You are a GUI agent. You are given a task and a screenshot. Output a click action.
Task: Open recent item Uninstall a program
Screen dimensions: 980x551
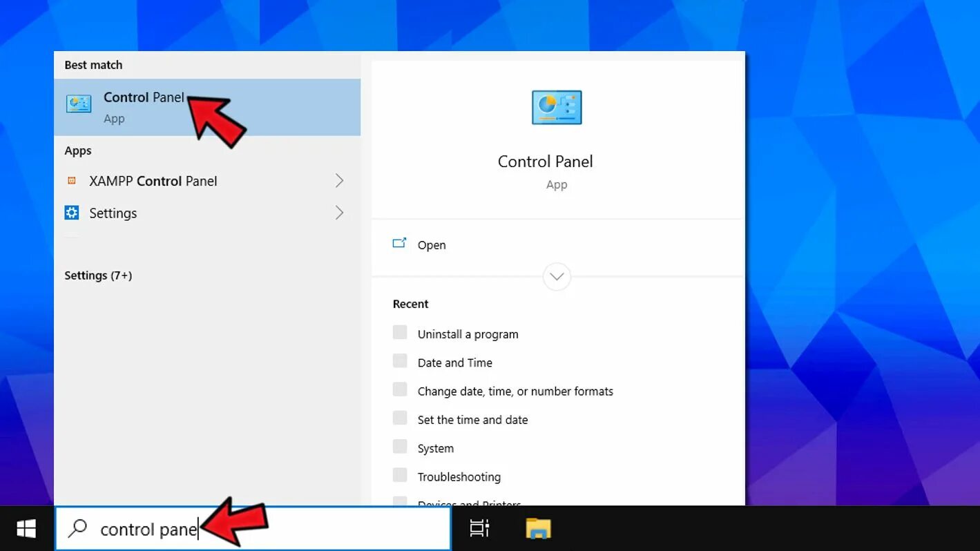(468, 334)
